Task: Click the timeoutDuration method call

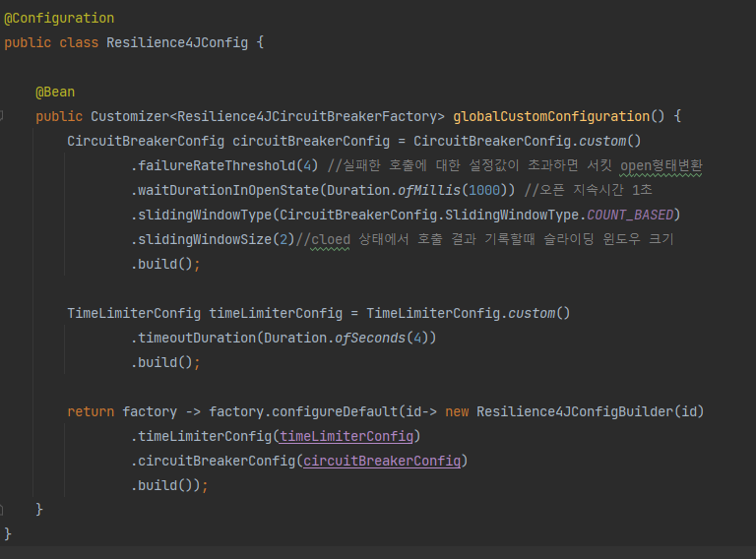Action: click(x=197, y=338)
